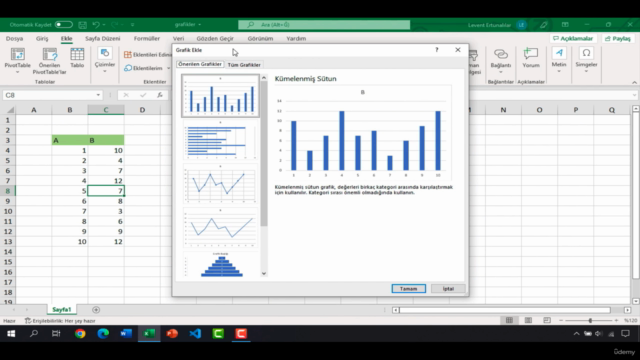Select the line chart with markers thumbnail
The height and width of the screenshot is (360, 640).
pyautogui.click(x=220, y=184)
